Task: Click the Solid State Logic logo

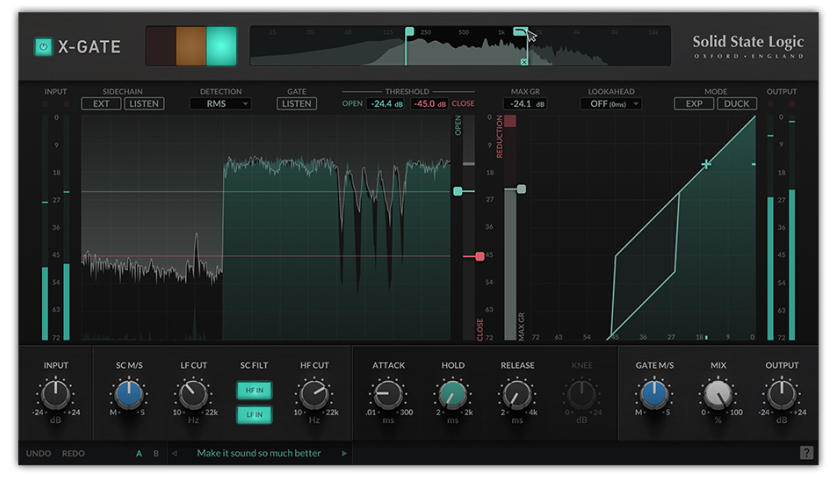Action: click(748, 46)
